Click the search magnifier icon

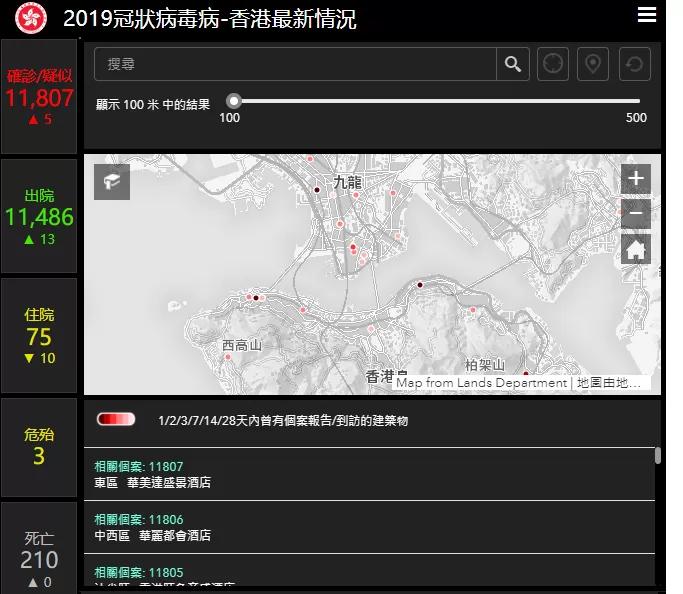click(513, 64)
